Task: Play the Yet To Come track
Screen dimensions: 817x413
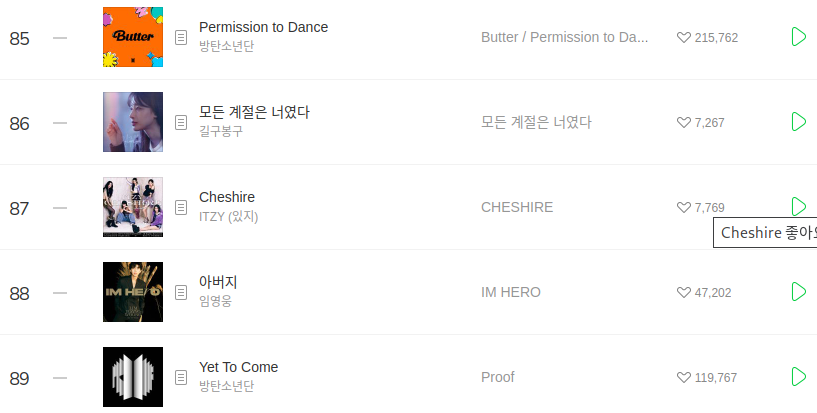Action: 798,377
